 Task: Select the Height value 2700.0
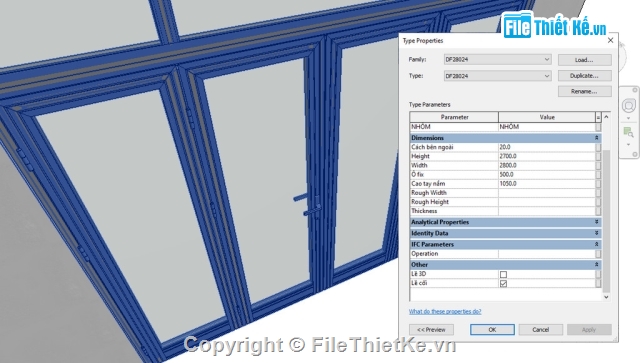(547, 156)
